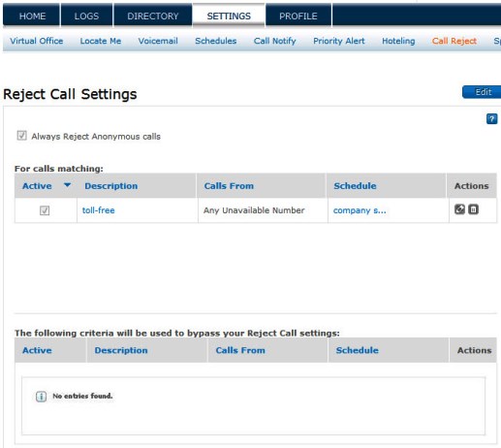
Task: Go to Voicemail settings
Action: coord(158,41)
